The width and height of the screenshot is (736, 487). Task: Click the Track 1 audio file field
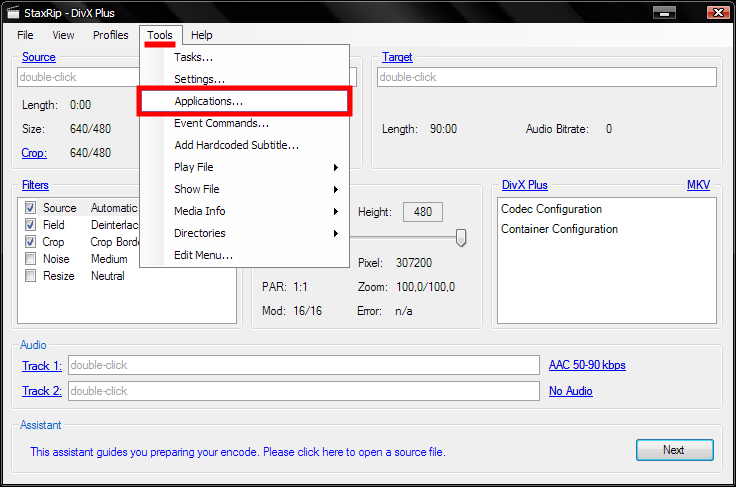304,365
